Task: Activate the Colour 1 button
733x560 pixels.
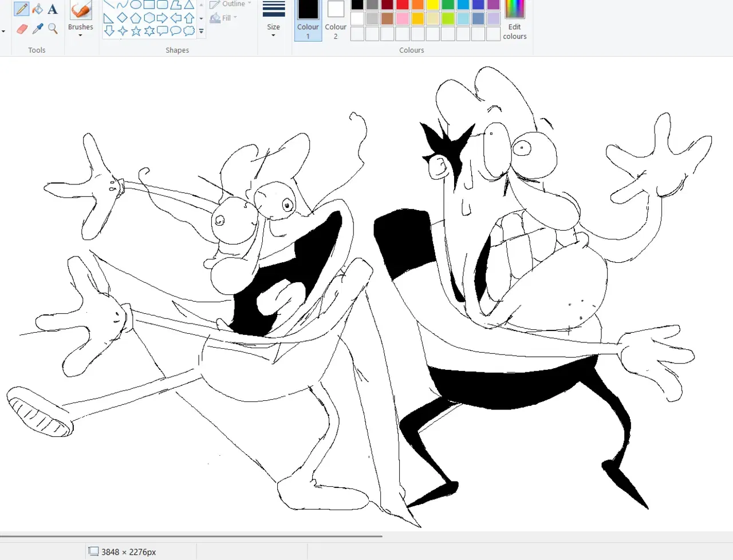Action: (308, 20)
